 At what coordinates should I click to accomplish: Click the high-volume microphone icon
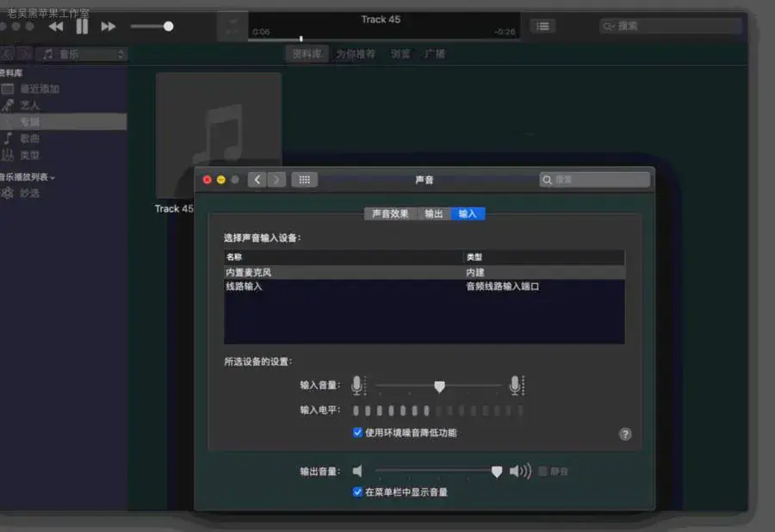click(517, 386)
